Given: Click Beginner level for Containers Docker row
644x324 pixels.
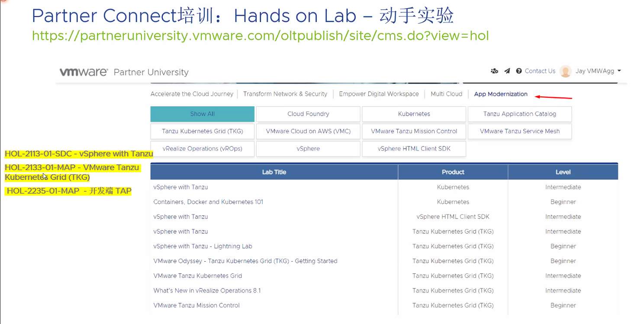Looking at the screenshot, I should tap(563, 202).
